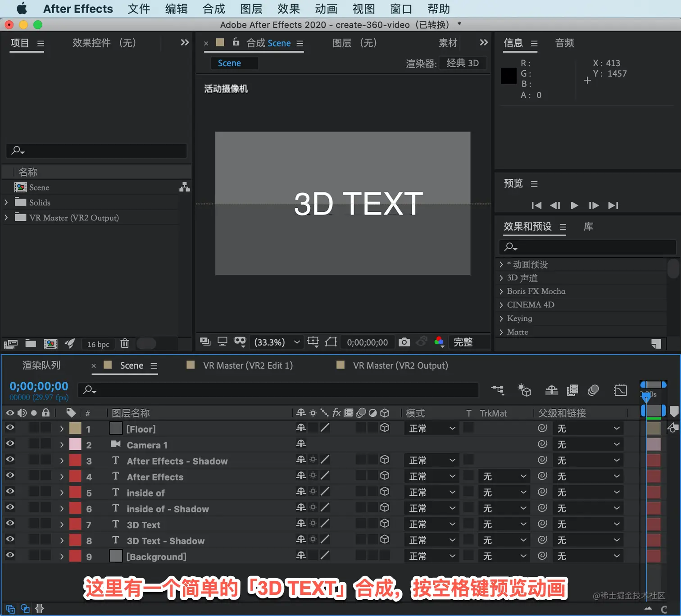
Task: Expand the VR Master (VR2 Output) folder
Action: pyautogui.click(x=6, y=218)
